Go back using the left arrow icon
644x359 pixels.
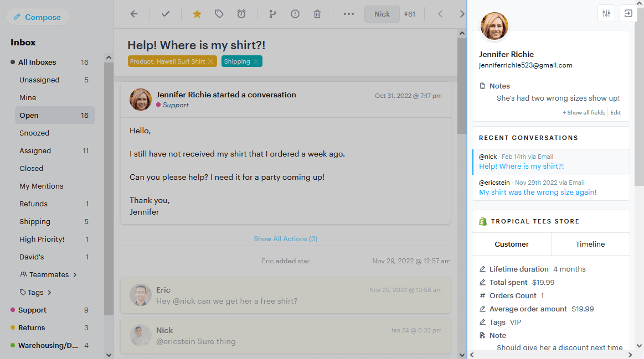tap(133, 14)
